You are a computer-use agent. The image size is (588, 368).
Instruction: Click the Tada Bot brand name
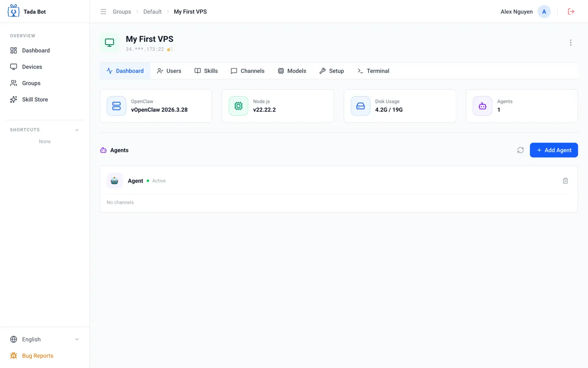pyautogui.click(x=35, y=11)
